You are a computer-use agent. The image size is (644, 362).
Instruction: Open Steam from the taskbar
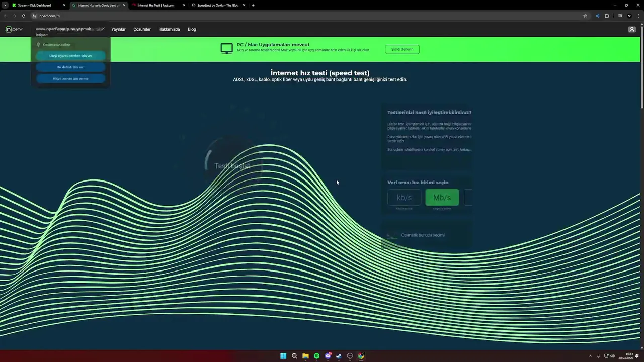[339, 356]
